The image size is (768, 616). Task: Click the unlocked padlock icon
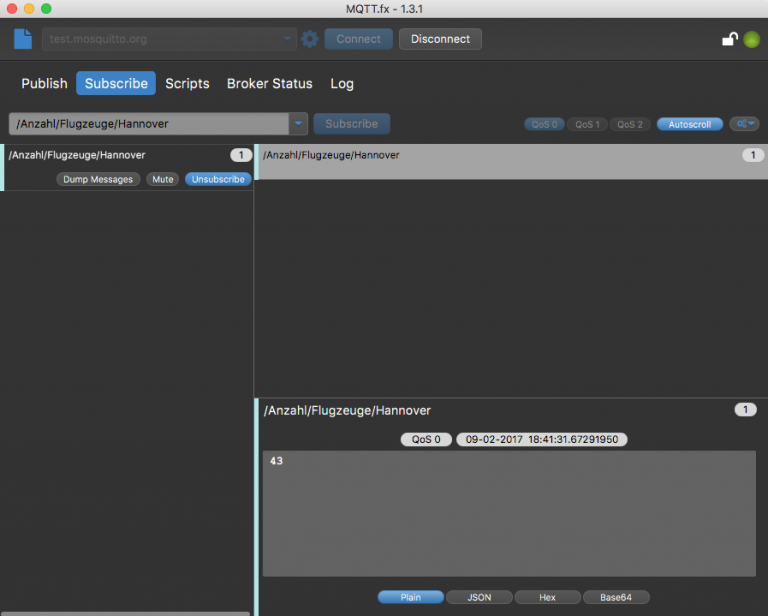(730, 39)
